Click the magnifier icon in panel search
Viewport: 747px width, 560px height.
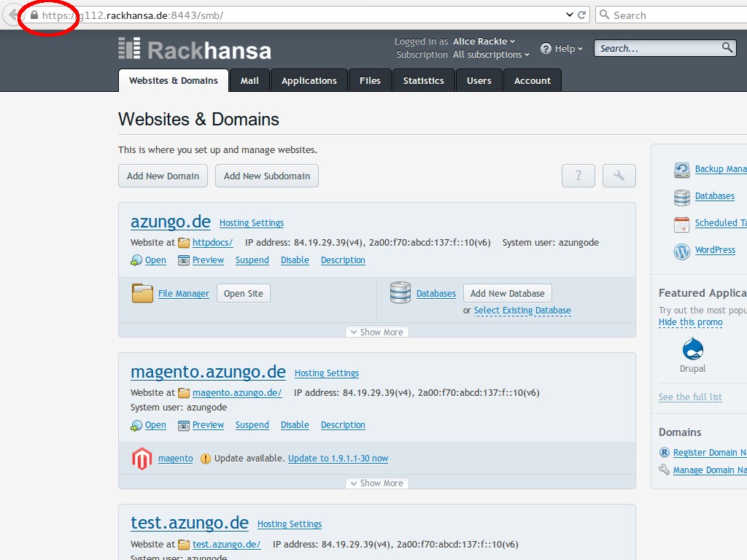727,47
